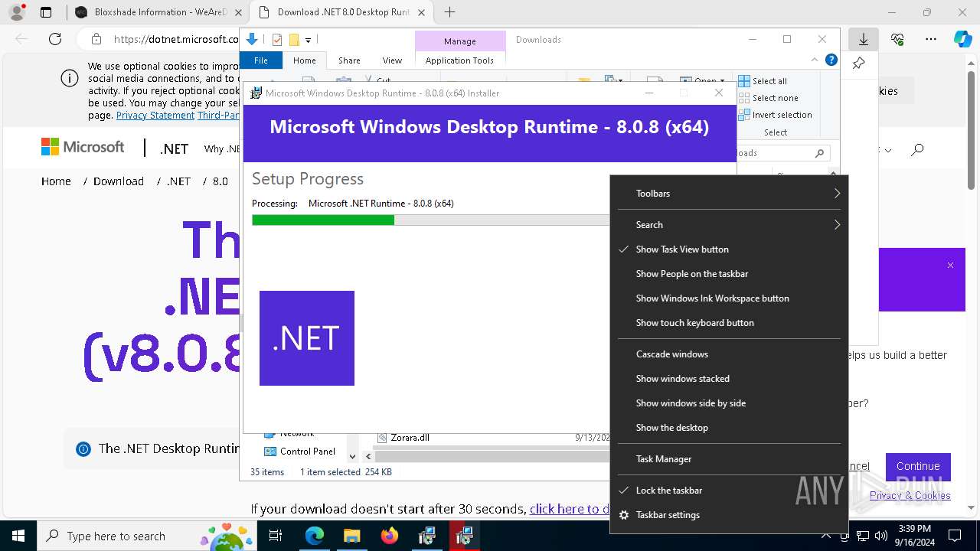980x551 pixels.
Task: Click the website search magnifier icon
Action: coord(917,150)
